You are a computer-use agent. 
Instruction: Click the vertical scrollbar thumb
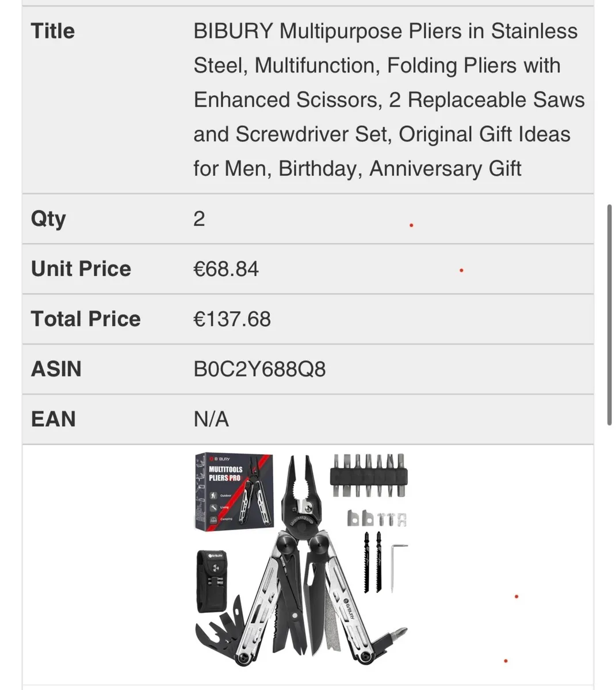[609, 315]
